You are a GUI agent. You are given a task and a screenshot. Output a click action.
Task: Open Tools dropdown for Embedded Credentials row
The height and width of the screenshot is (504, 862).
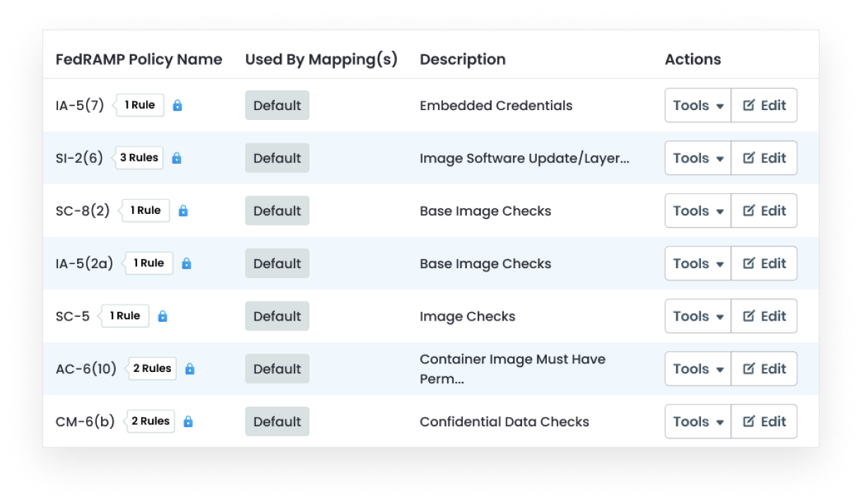(x=698, y=105)
